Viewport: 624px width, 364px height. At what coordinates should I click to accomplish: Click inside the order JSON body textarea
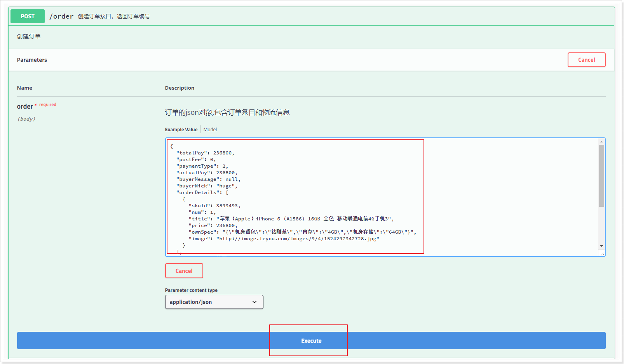point(385,197)
